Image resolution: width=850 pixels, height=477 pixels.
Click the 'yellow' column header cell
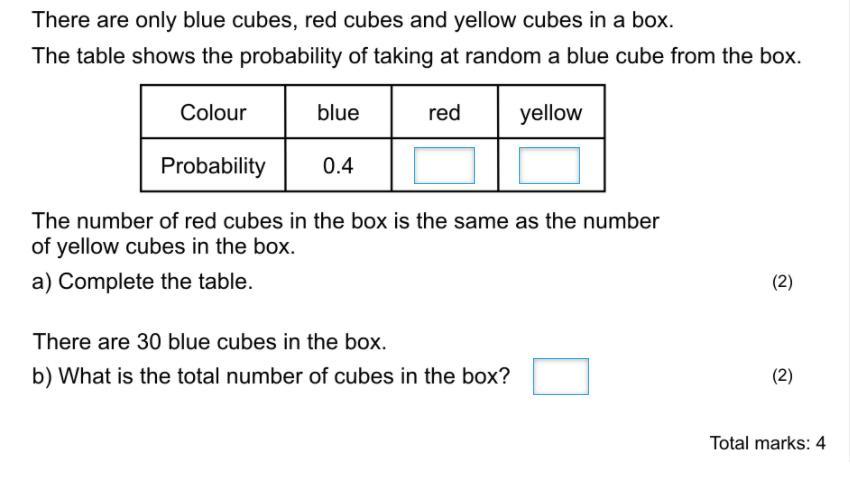tap(551, 112)
